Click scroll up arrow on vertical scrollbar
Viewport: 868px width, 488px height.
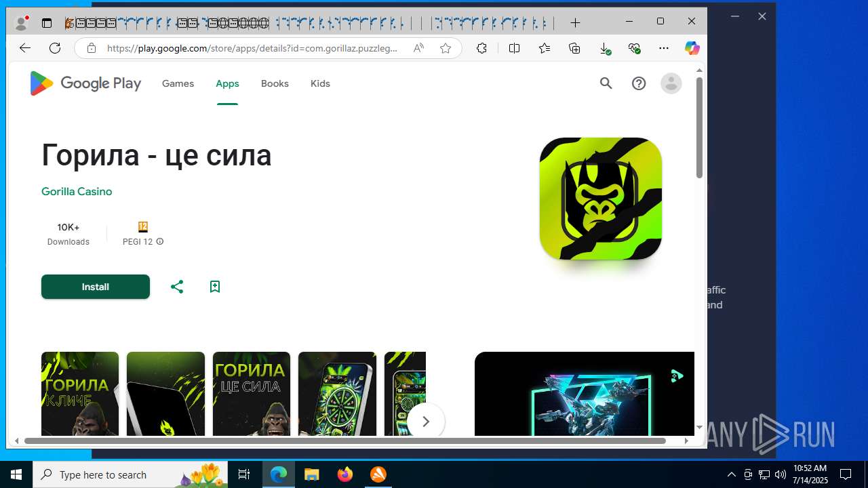click(x=699, y=70)
